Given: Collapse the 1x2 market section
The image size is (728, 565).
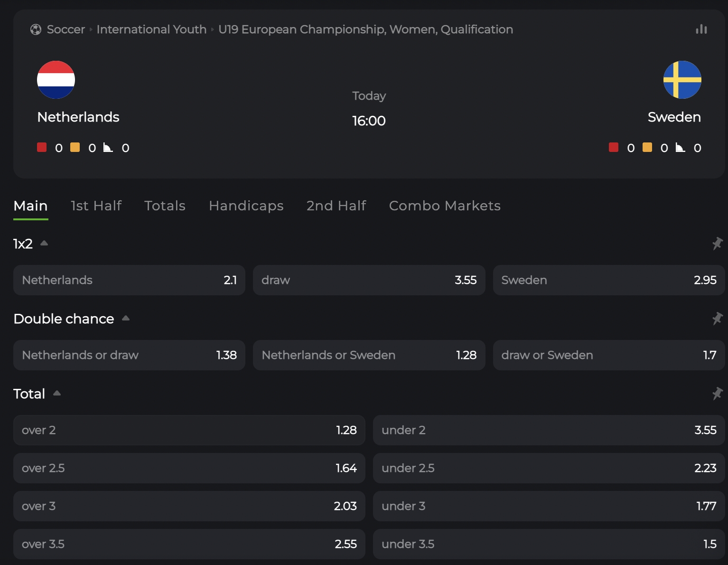Looking at the screenshot, I should pyautogui.click(x=44, y=243).
